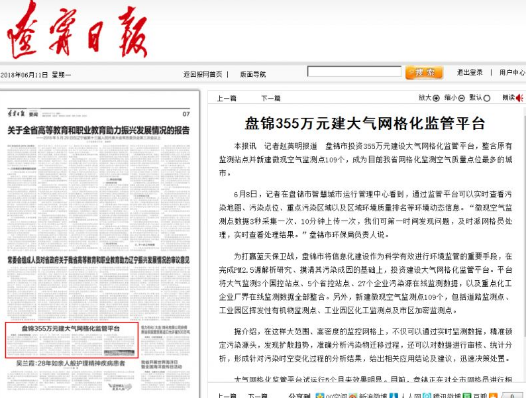Click the orange 搜索 search button
Screen dimensions: 527x401
[x=424, y=73]
